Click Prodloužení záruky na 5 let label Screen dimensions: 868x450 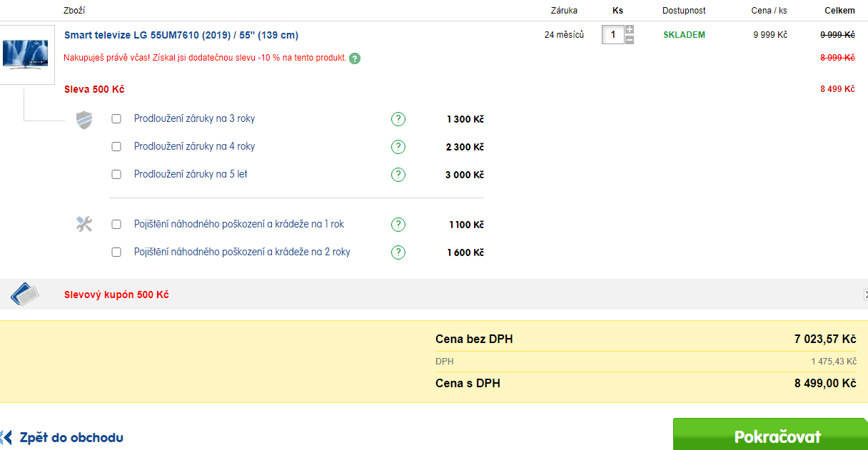(x=191, y=174)
